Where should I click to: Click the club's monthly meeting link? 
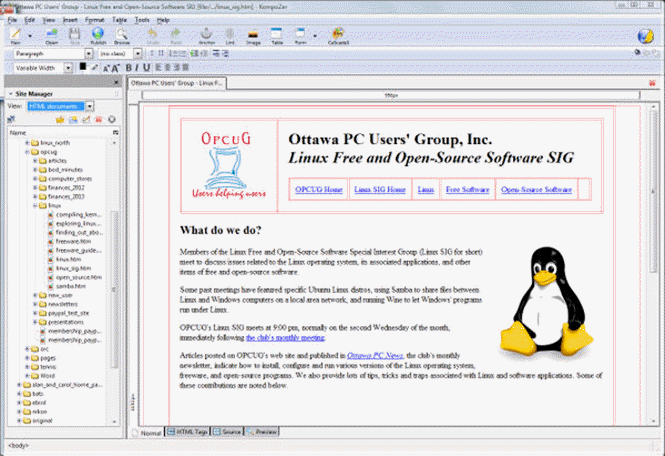[x=285, y=338]
